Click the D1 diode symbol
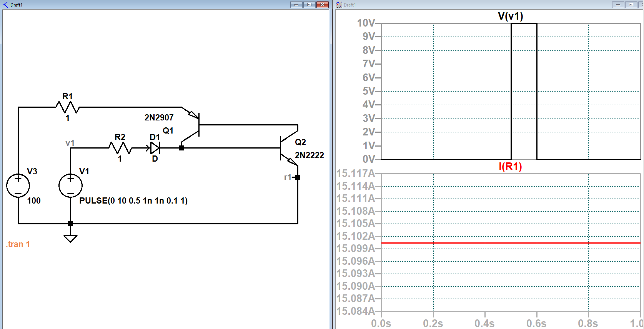The height and width of the screenshot is (329, 644). (x=155, y=148)
